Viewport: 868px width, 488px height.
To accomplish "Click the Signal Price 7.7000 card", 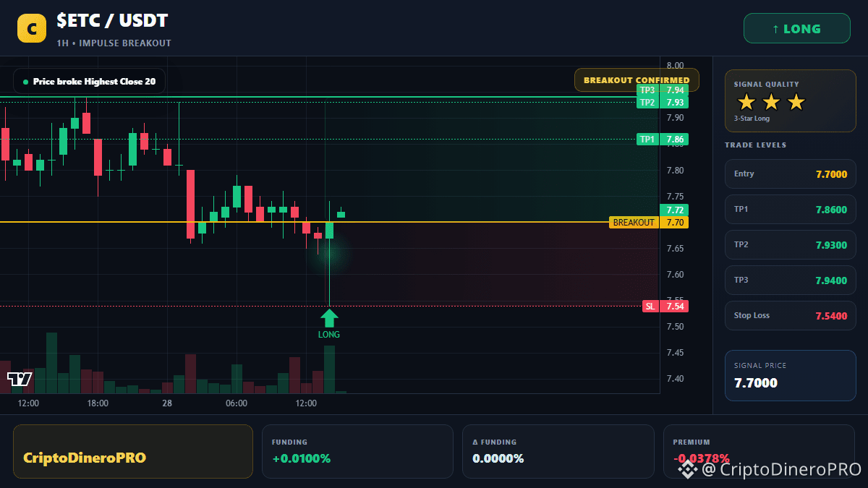I will tap(790, 375).
